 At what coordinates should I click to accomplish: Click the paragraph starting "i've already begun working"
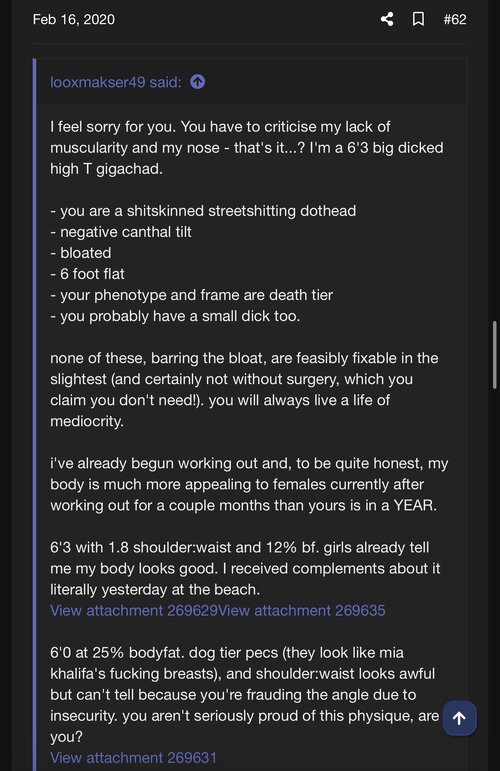(249, 484)
